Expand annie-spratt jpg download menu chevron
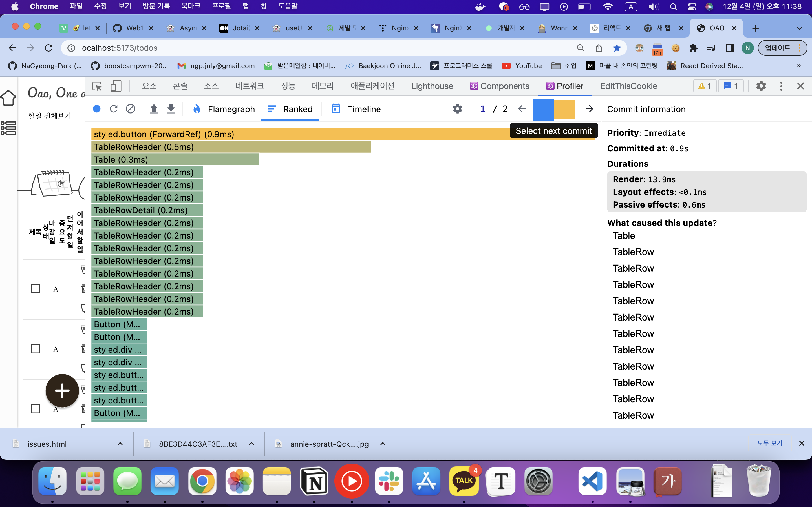Viewport: 812px width, 507px height. click(383, 444)
